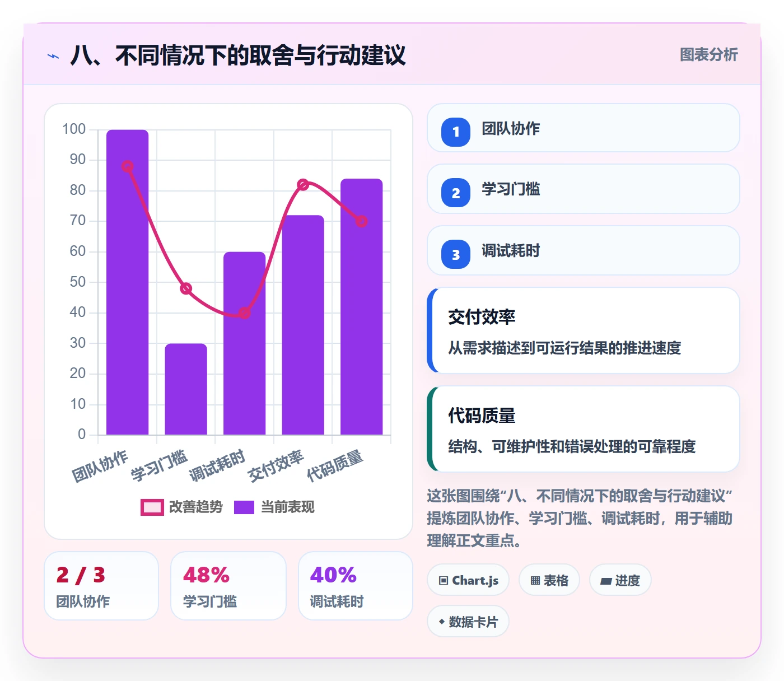Click the trend line point above 团队协作
784x681 pixels.
pos(128,166)
